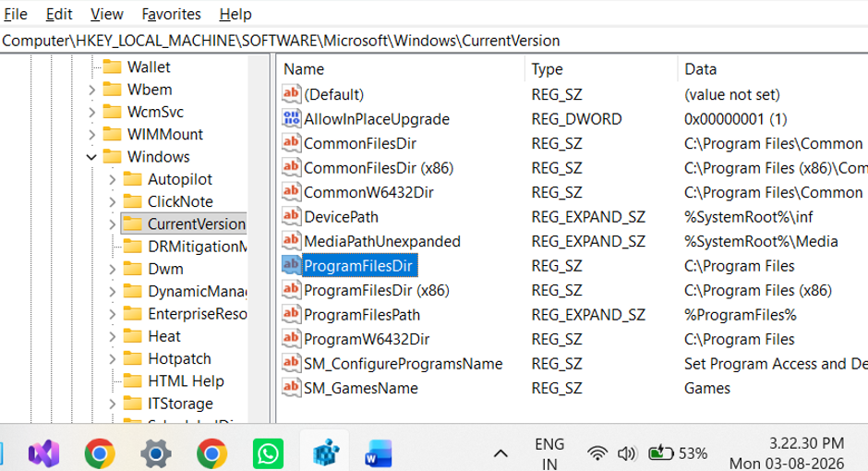
Task: Select the WcmSvc folder icon
Action: [112, 112]
